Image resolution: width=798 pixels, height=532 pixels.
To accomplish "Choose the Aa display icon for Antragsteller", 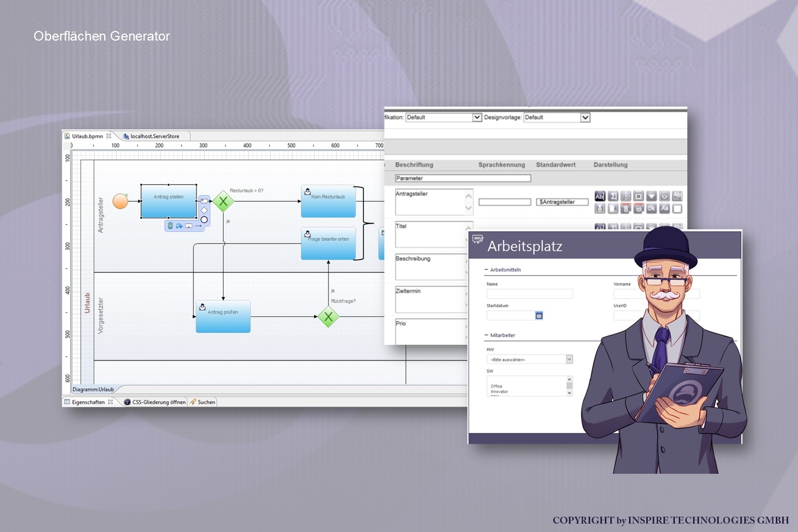I will [x=664, y=208].
